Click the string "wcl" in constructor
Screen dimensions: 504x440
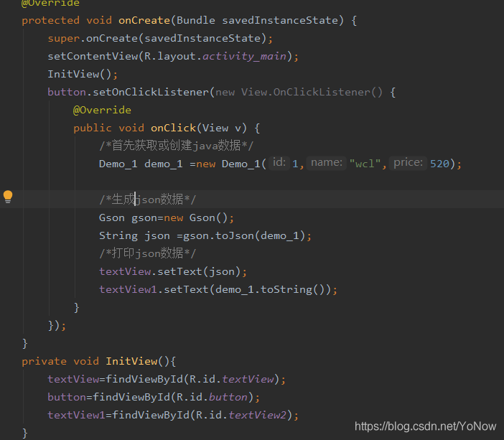click(365, 164)
